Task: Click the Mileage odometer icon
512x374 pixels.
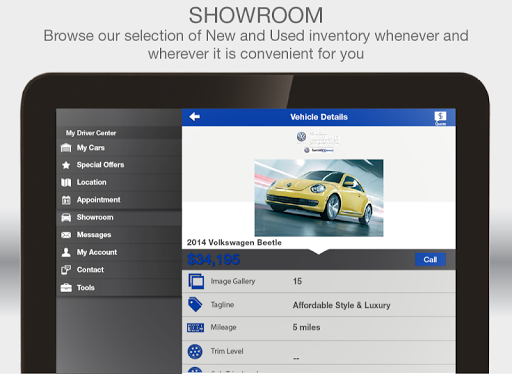Action: 195,328
